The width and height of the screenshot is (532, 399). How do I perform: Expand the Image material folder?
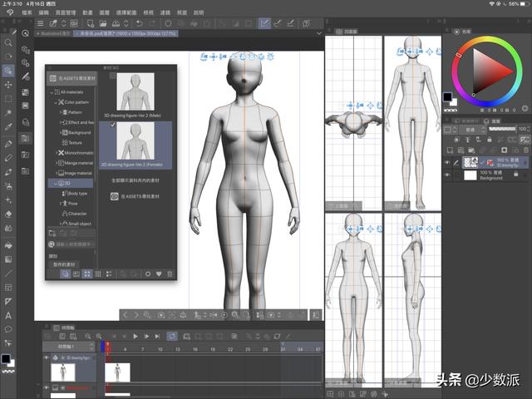pyautogui.click(x=57, y=173)
